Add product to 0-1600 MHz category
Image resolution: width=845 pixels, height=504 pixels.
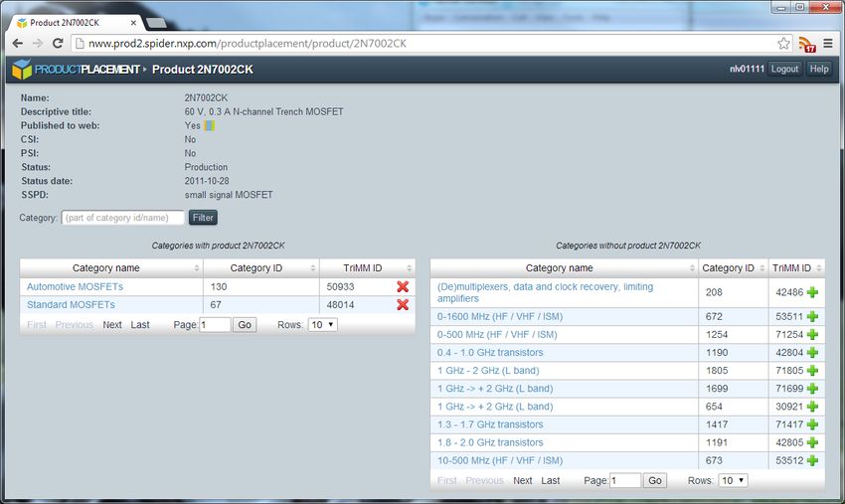point(812,316)
